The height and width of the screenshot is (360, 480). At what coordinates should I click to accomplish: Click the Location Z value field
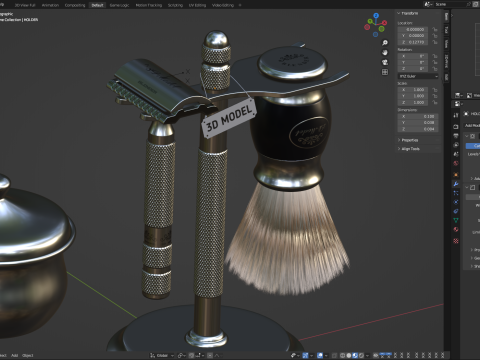pos(413,42)
